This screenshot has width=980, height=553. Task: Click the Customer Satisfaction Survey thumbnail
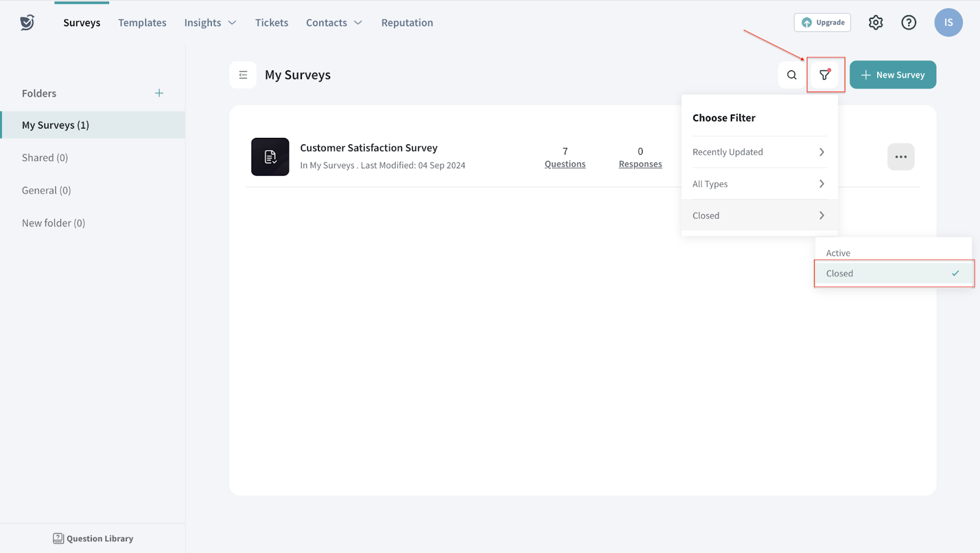[270, 157]
